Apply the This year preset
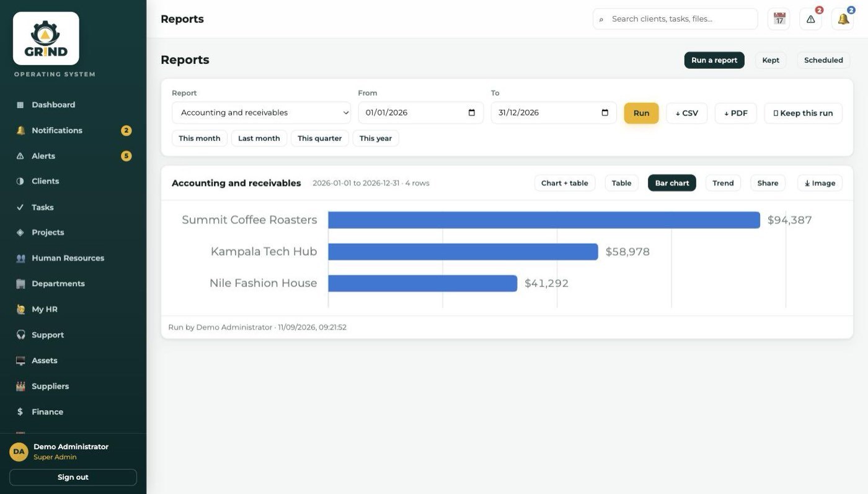 pyautogui.click(x=376, y=138)
